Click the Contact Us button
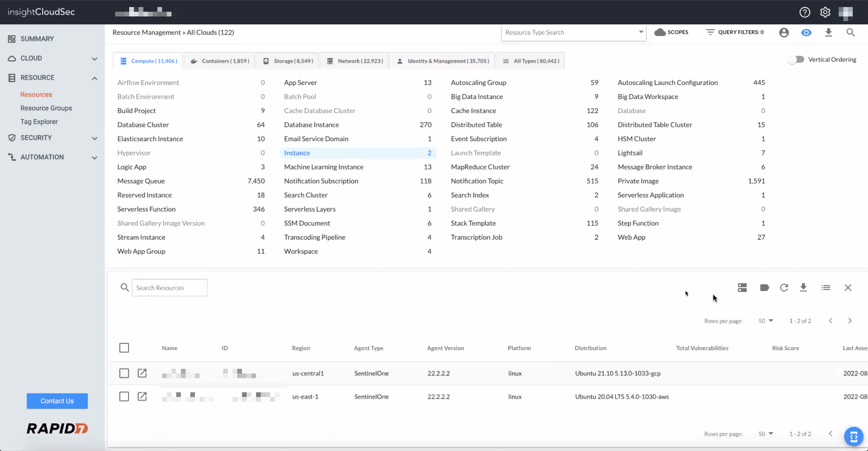Screen dimensions: 868x451 click(57, 401)
